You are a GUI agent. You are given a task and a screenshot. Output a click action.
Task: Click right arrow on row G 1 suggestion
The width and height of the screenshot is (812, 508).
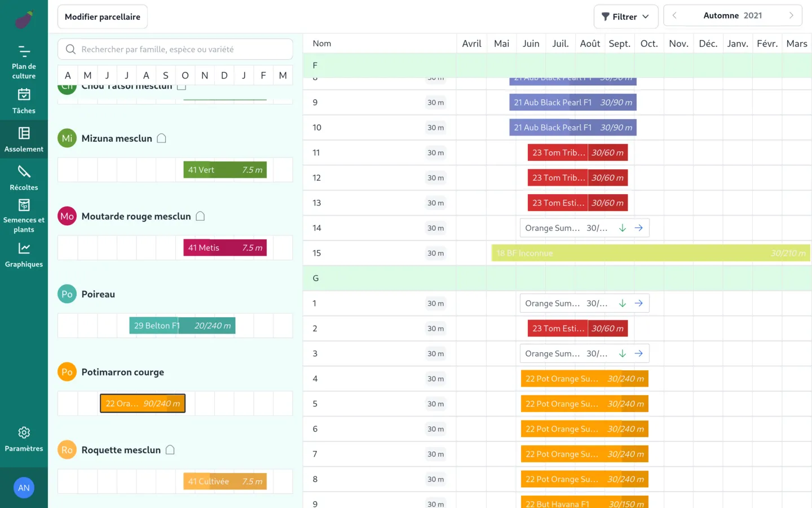(639, 303)
